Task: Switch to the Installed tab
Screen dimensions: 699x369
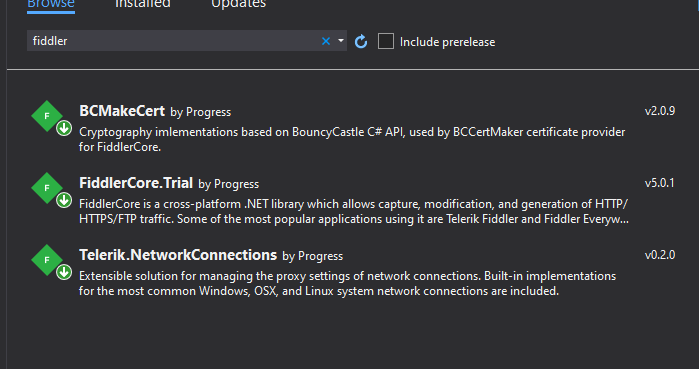Action: 143,4
